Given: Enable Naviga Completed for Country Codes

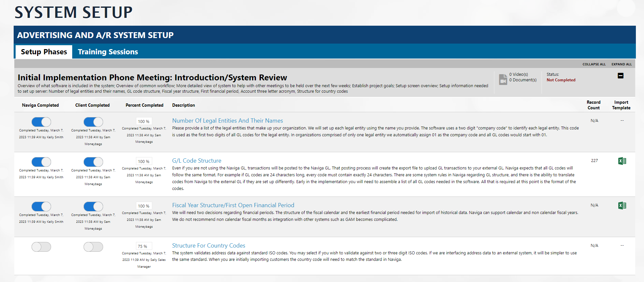Looking at the screenshot, I should [x=41, y=247].
